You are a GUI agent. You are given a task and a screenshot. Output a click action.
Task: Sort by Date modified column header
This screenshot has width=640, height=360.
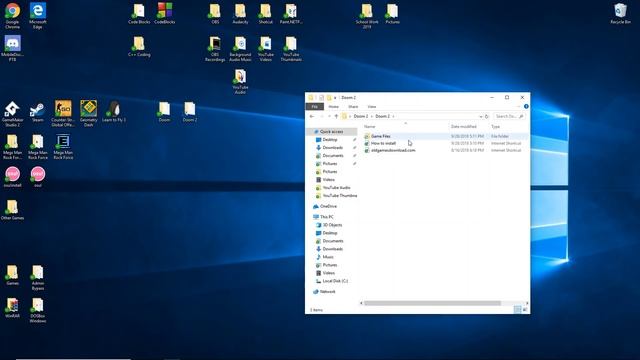464,127
